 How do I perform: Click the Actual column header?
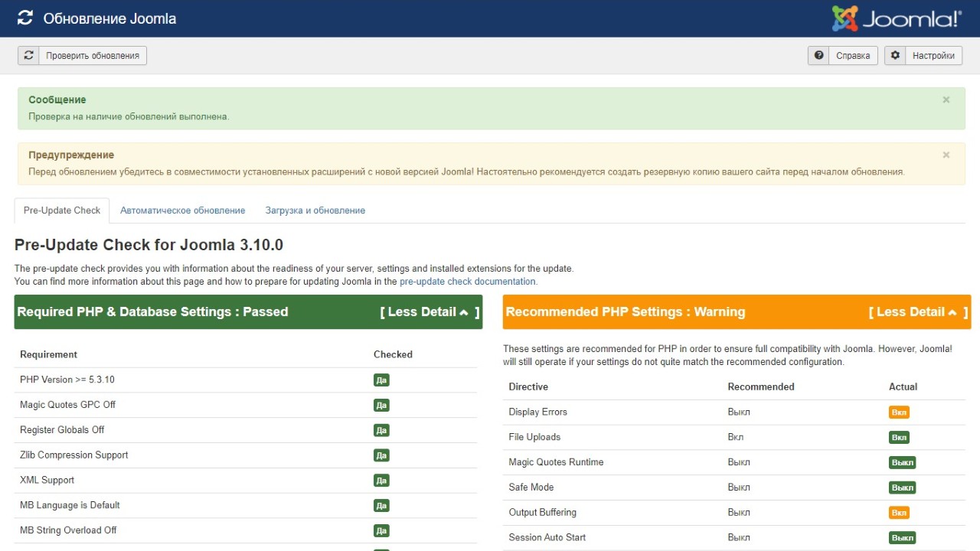(903, 386)
